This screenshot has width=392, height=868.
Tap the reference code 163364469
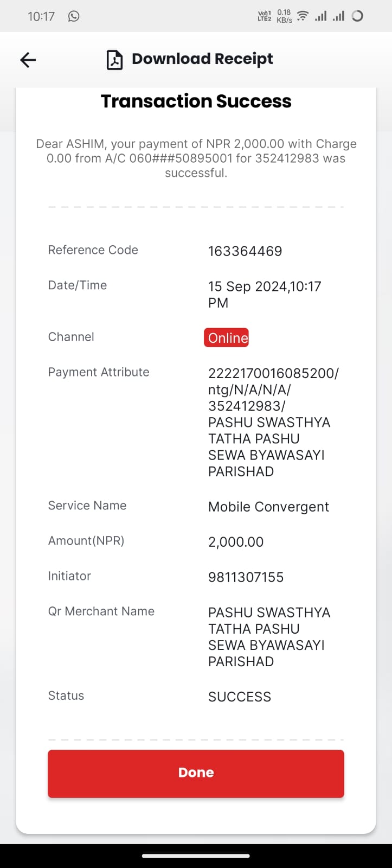coord(245,251)
